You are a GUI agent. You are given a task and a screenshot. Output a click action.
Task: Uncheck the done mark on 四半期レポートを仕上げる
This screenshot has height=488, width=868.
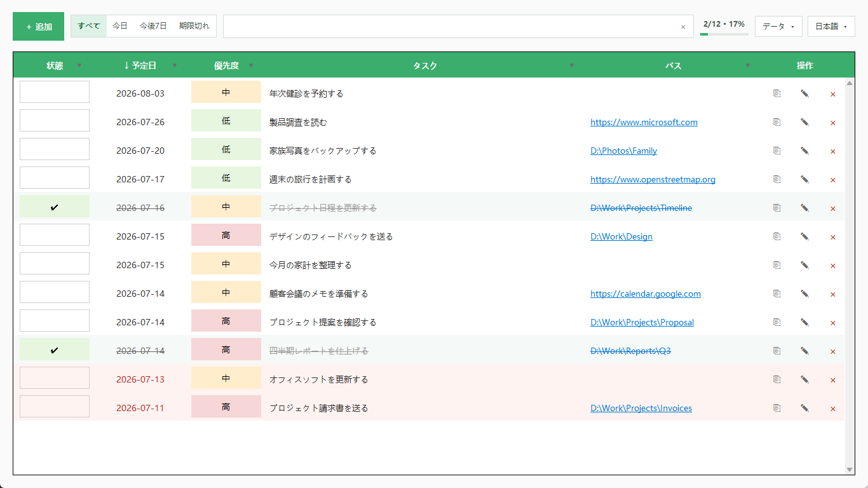[x=55, y=349]
